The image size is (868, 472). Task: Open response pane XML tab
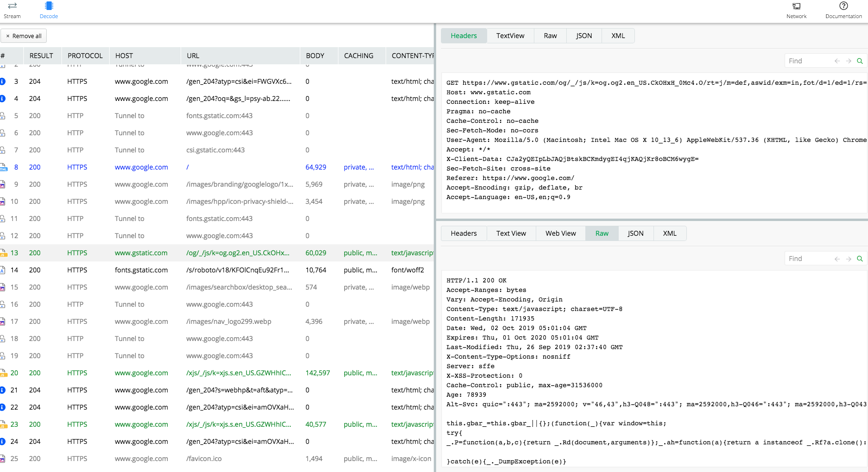(670, 233)
